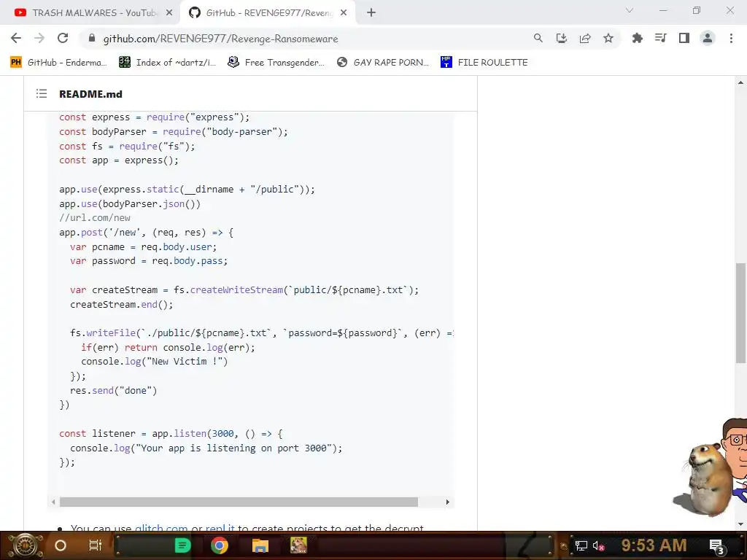Go back to the previous page
The image size is (747, 560).
point(16,38)
